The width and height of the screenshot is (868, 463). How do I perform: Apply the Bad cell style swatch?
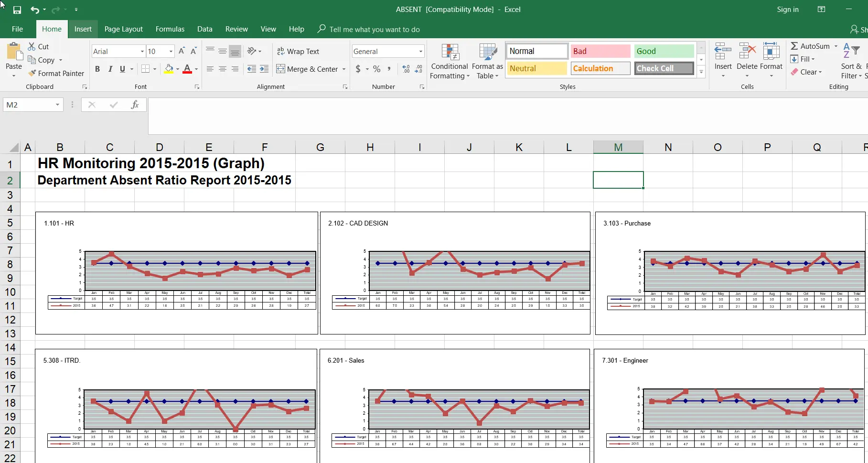(x=600, y=51)
